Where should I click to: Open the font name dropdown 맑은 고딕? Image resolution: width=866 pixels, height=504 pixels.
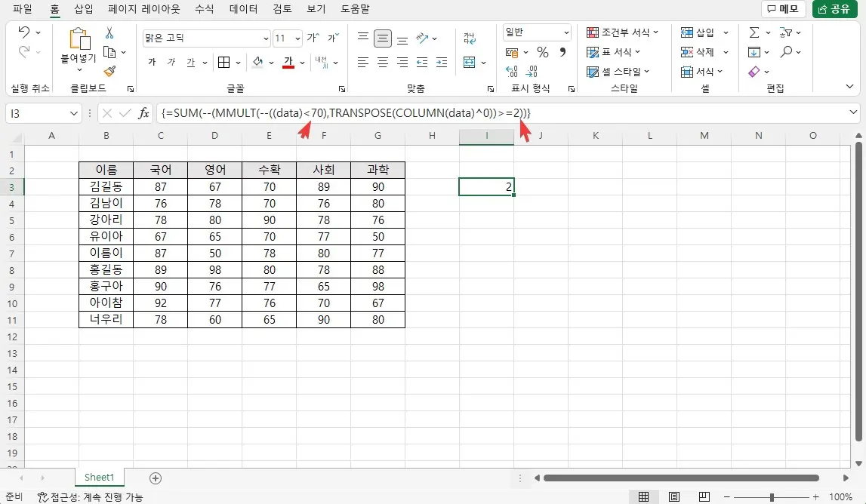coord(266,38)
